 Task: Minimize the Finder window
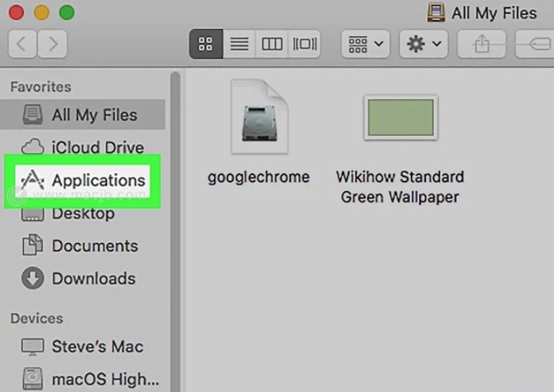[42, 13]
